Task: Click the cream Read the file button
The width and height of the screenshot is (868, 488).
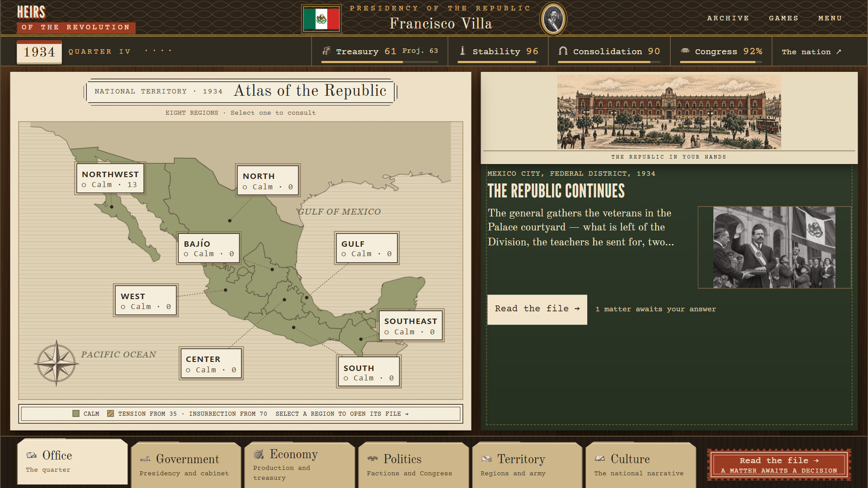Action: click(x=537, y=310)
